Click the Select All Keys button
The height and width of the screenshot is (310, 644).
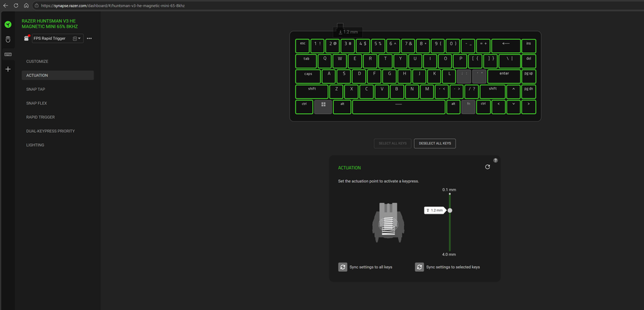(393, 144)
